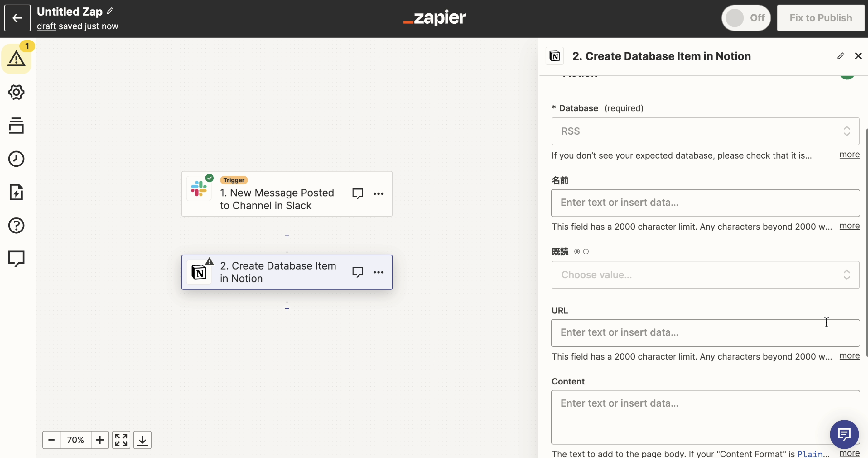Open the 既読 Choose value dropdown
The height and width of the screenshot is (458, 868).
coord(705,275)
